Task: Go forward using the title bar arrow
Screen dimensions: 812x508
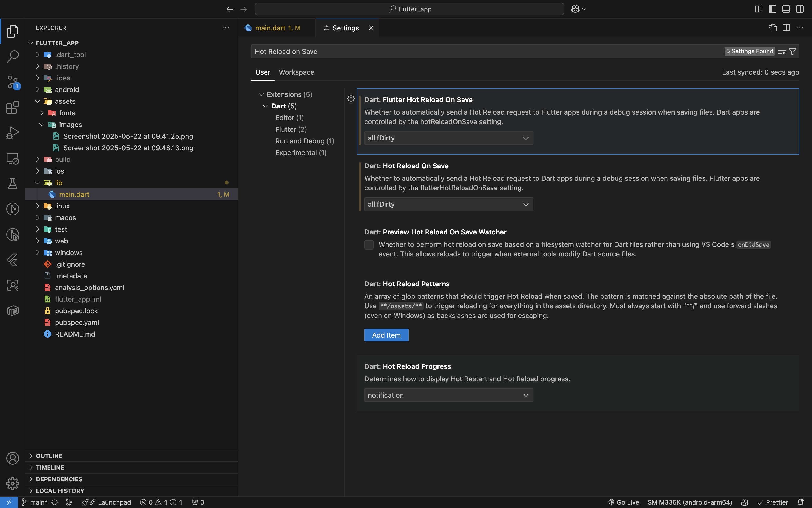Action: (244, 9)
